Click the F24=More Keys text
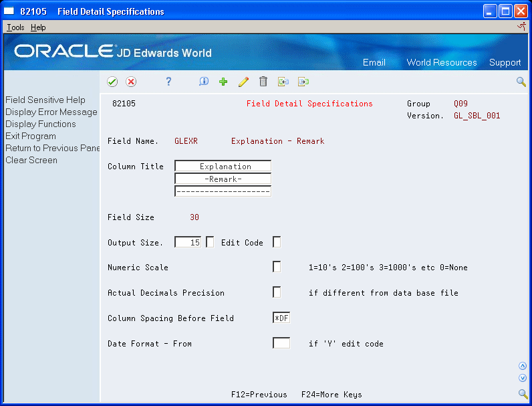Screen dimensions: 532x406 tap(331, 395)
